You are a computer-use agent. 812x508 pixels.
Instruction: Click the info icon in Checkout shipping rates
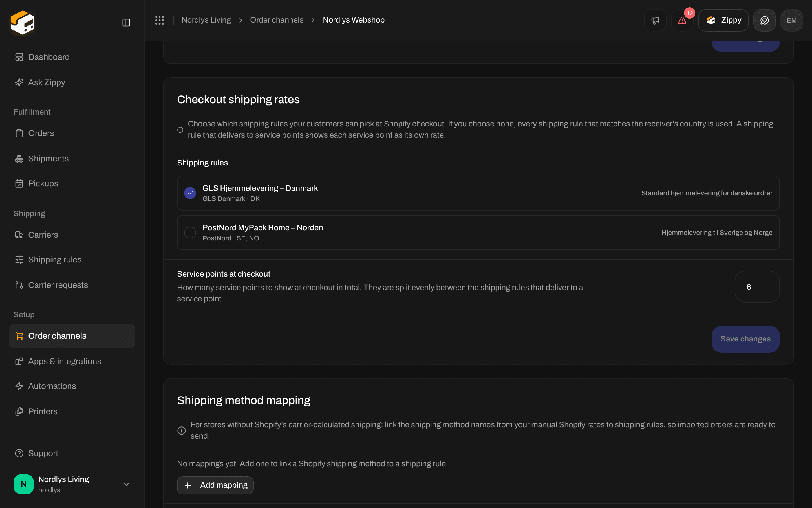coord(180,130)
